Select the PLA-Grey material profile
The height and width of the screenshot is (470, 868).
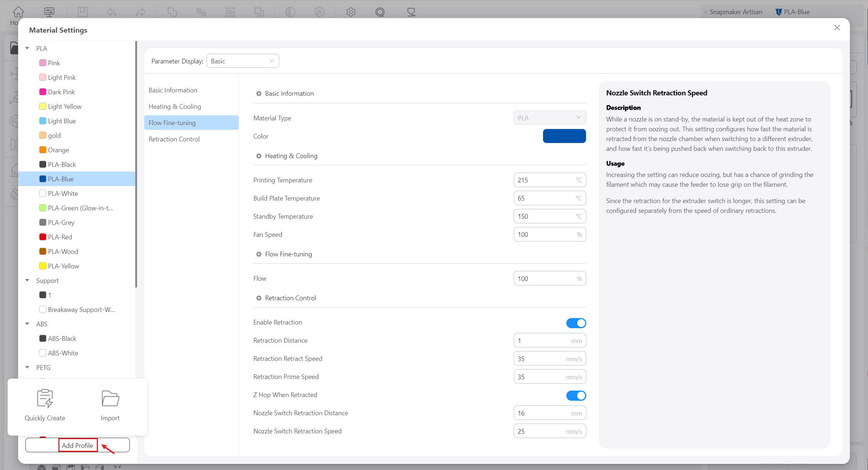tap(77, 222)
